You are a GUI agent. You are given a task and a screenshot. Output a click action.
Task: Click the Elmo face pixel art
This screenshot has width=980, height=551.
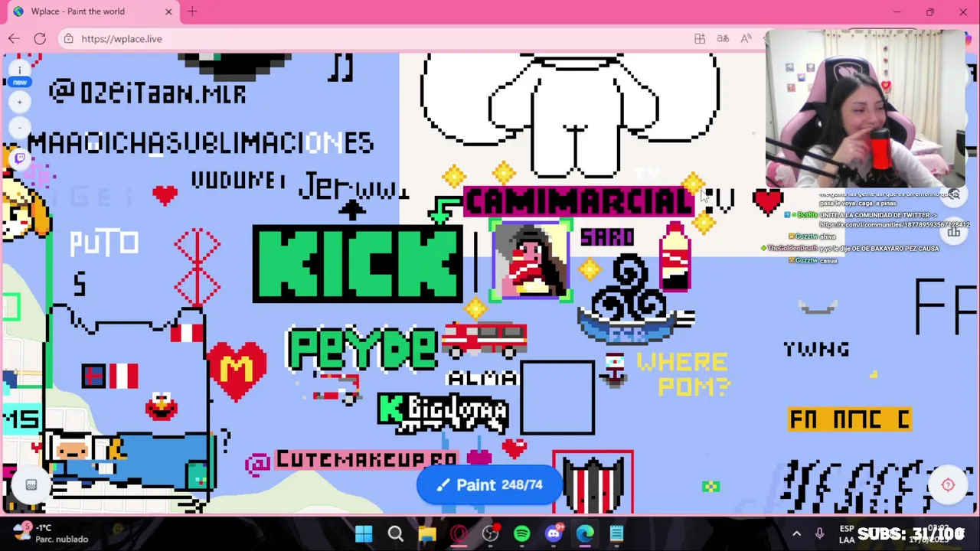(x=162, y=406)
